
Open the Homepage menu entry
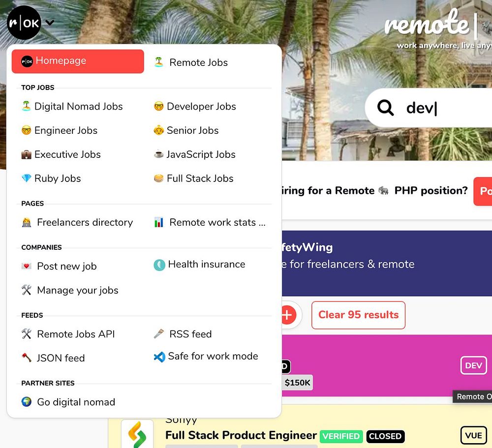[78, 61]
